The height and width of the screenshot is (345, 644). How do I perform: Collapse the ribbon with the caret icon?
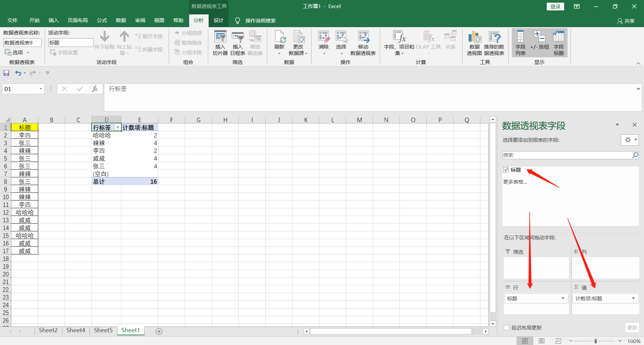638,63
